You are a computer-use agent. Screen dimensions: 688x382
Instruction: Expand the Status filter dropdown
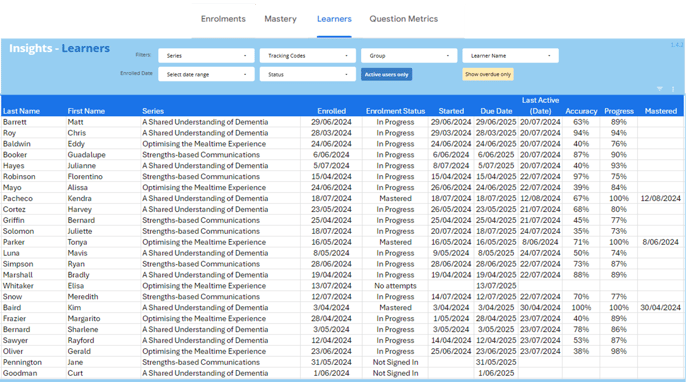click(308, 74)
